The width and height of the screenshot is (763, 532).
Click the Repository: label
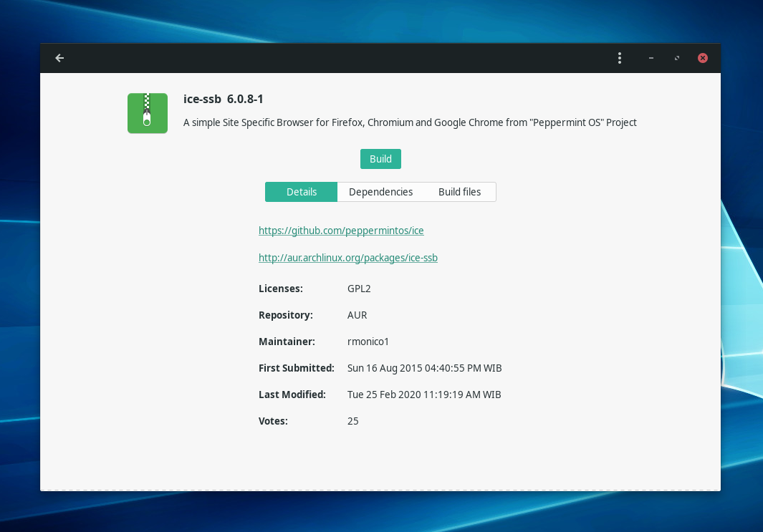point(286,315)
